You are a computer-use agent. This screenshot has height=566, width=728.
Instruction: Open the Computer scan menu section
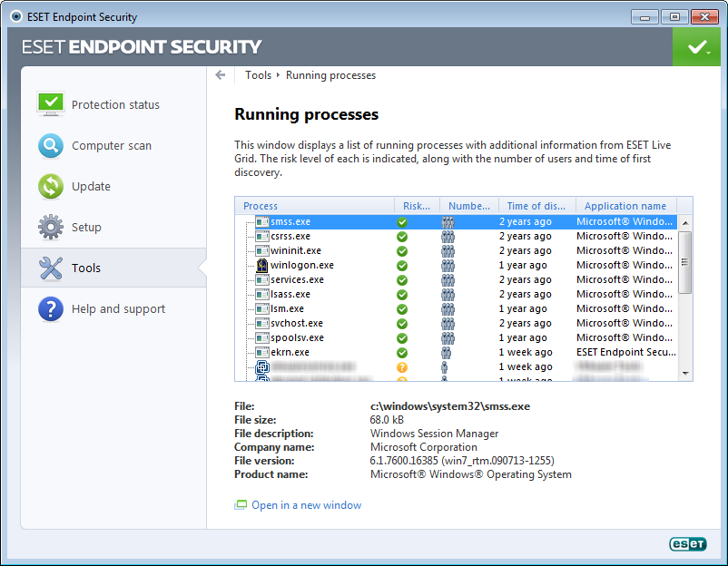(x=112, y=145)
